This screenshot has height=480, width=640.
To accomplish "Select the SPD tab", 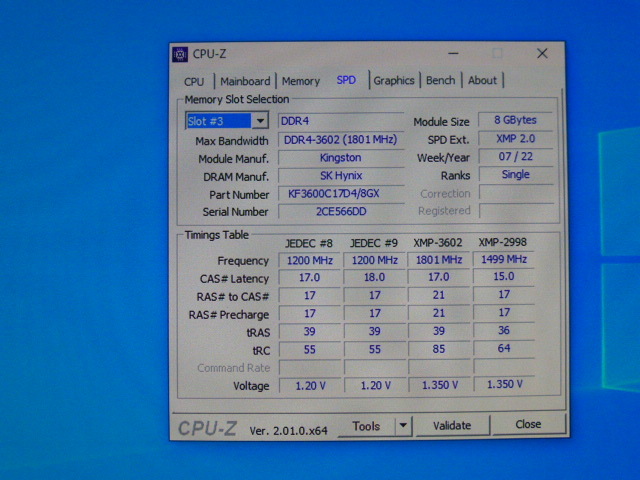I will [x=346, y=80].
